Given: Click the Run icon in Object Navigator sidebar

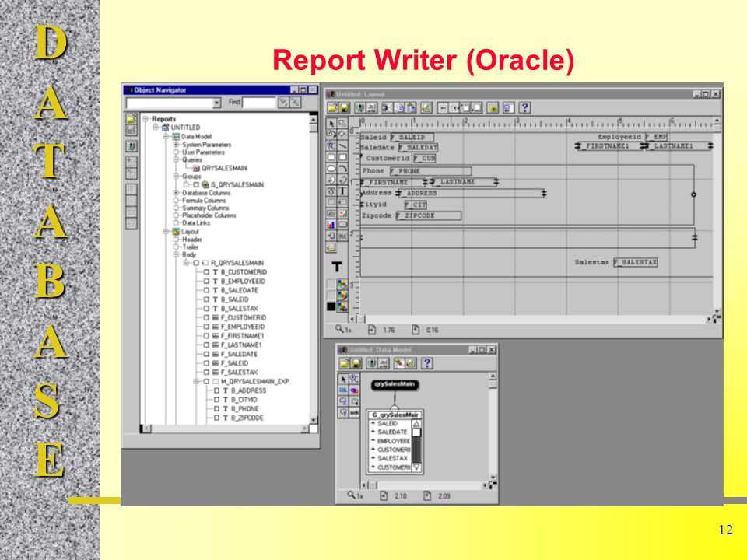Looking at the screenshot, I should tap(132, 146).
